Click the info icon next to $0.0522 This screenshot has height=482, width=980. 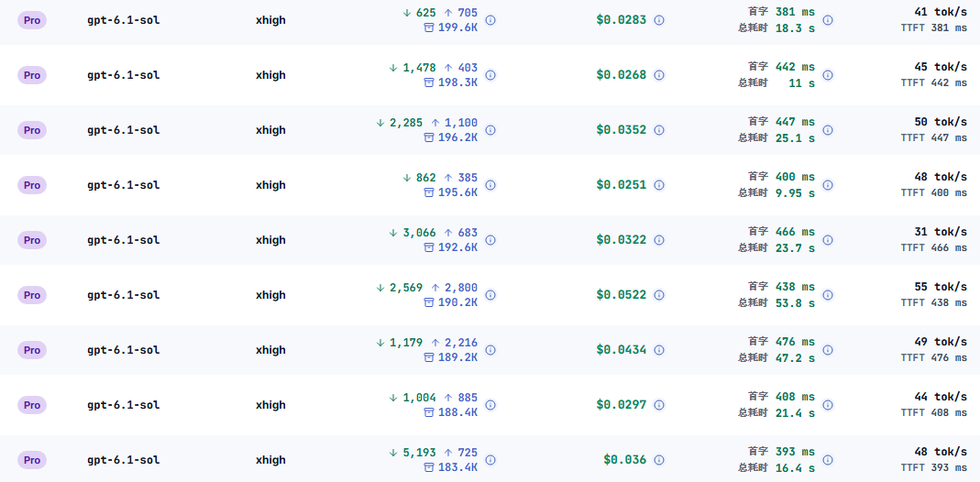659,295
